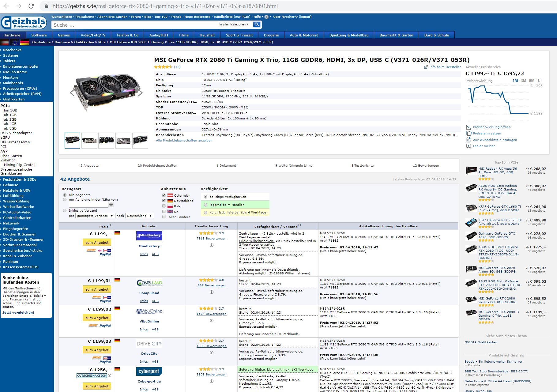Open the Software category tab

[39, 35]
